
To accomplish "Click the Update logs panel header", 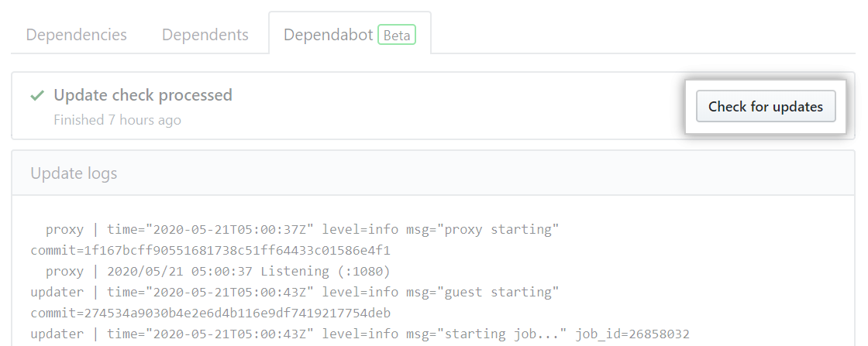I will tap(74, 173).
